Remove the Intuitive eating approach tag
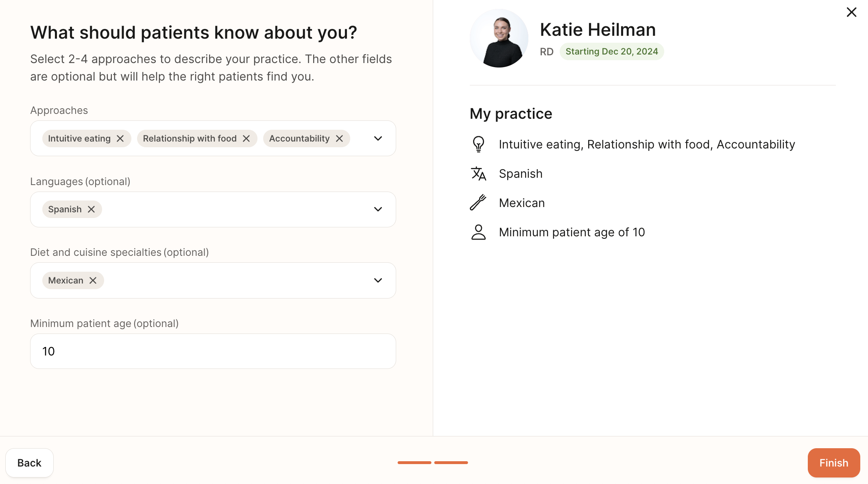 point(120,139)
